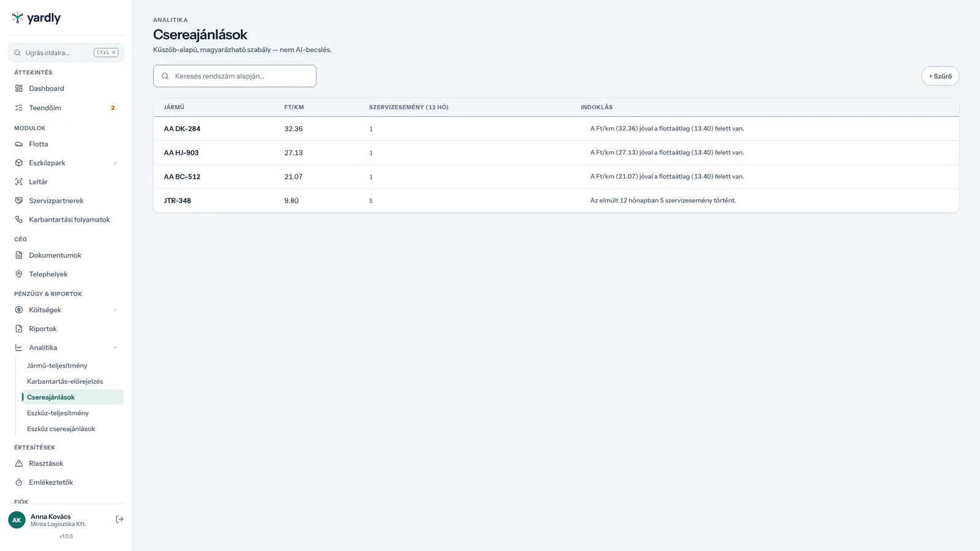Select Csereajánlások in the sidebar
Image resolution: width=980 pixels, height=551 pixels.
coord(72,397)
